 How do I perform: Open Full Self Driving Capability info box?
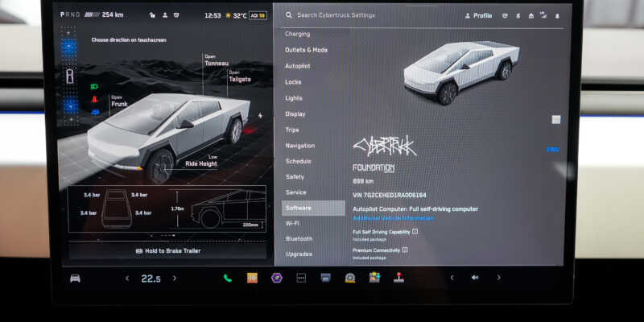(415, 232)
